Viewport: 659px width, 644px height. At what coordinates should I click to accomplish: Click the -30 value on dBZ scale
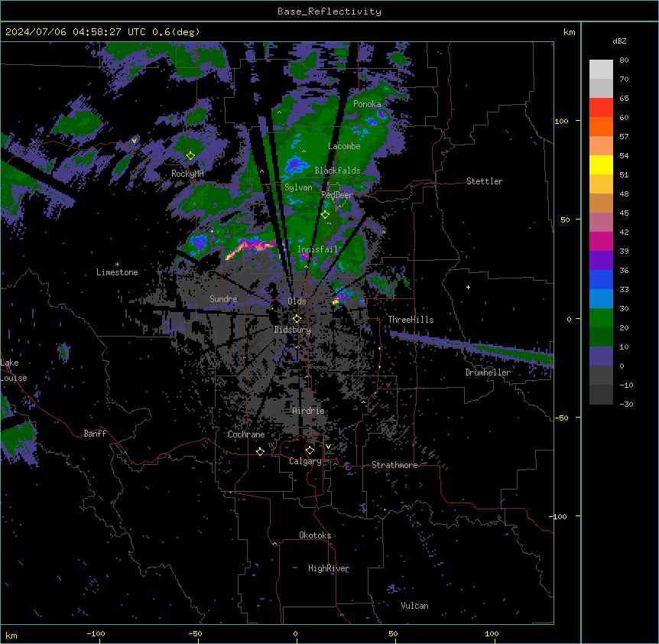click(626, 404)
